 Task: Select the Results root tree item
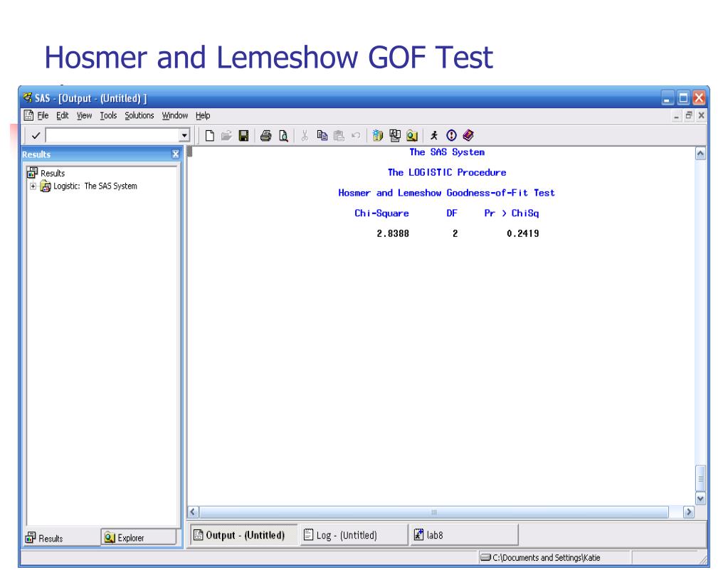pyautogui.click(x=53, y=173)
